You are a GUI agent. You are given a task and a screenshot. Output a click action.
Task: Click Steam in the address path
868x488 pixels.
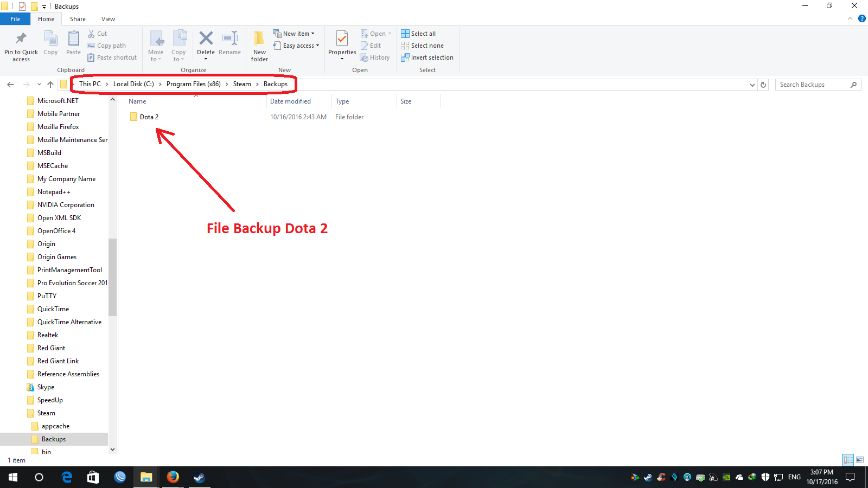(242, 84)
